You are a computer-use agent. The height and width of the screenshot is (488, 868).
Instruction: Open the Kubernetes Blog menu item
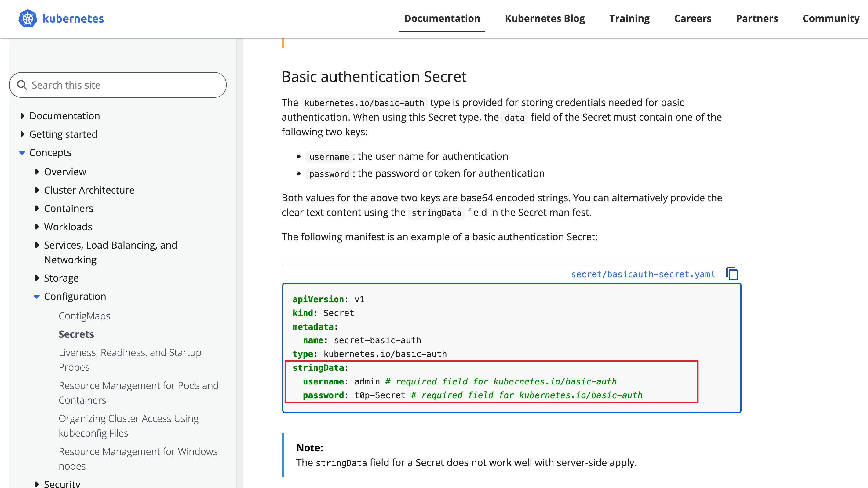point(545,19)
